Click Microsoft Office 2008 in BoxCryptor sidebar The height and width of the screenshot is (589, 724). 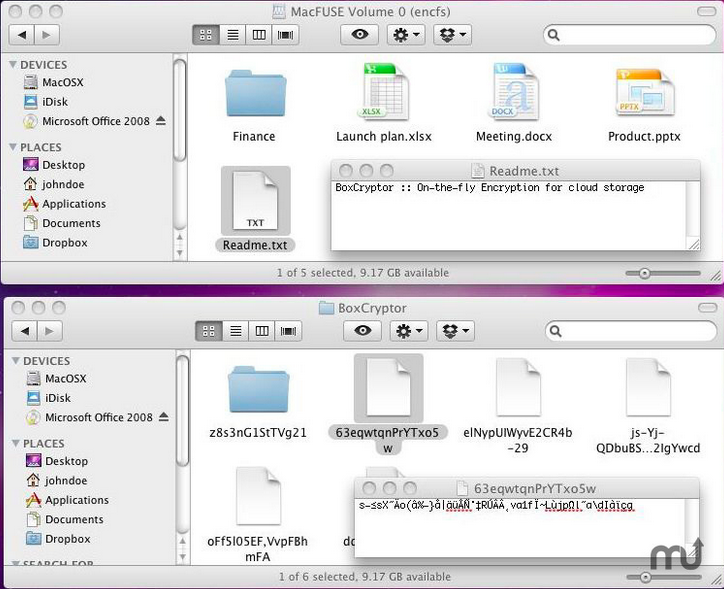(x=89, y=417)
